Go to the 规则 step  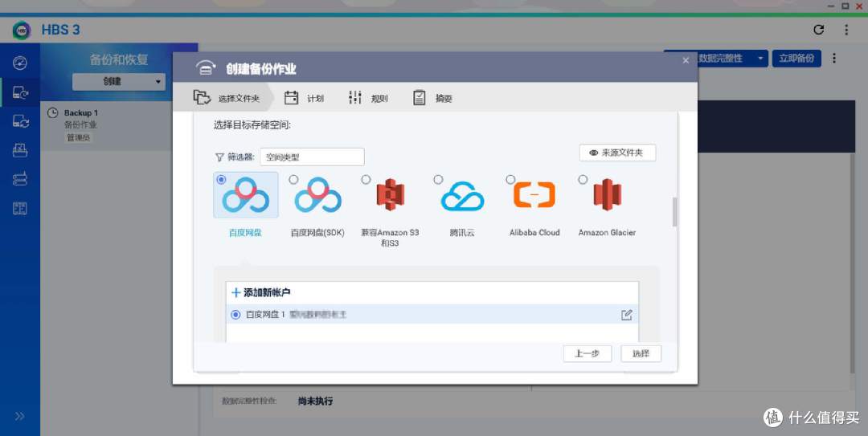click(368, 98)
